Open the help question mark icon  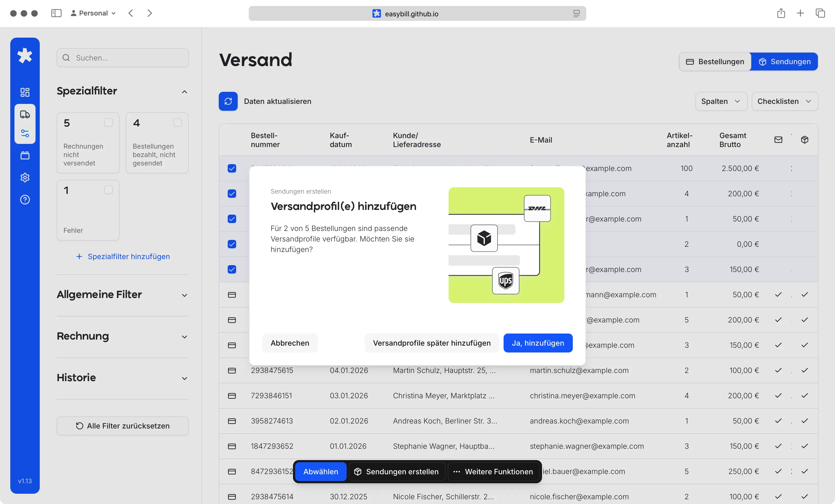(x=25, y=200)
